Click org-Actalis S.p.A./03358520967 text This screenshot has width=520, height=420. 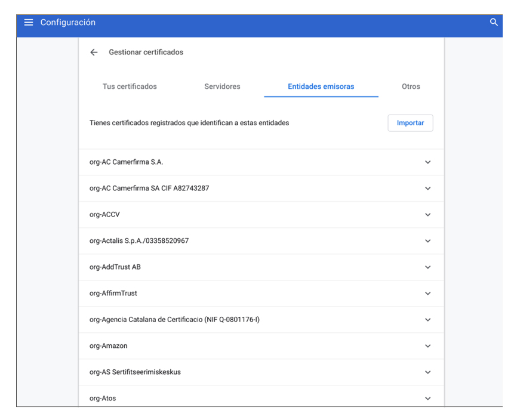click(139, 240)
